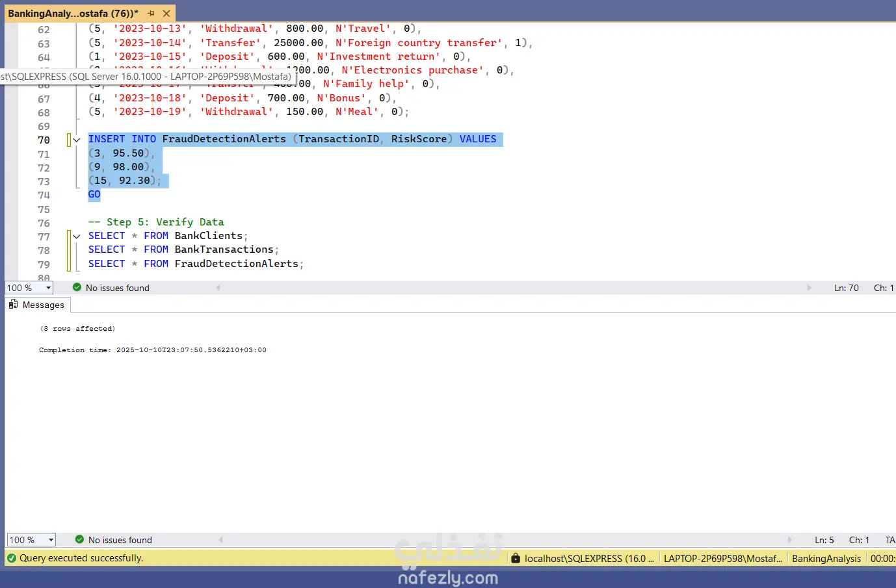896x588 pixels.
Task: Click line number 62 in the gutter
Action: pyautogui.click(x=44, y=30)
